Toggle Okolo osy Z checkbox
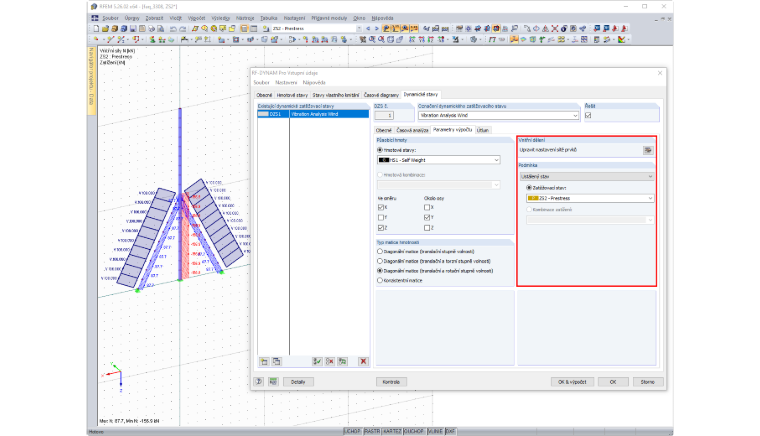The image size is (760, 436). tap(427, 228)
